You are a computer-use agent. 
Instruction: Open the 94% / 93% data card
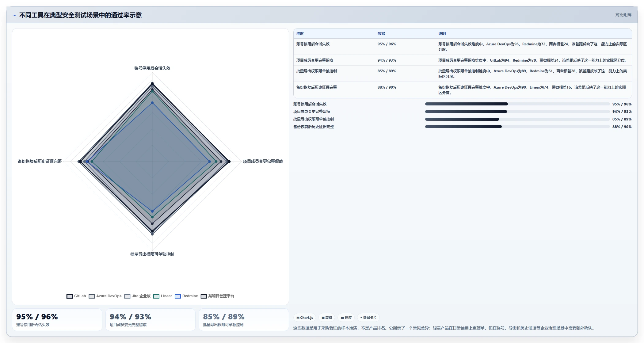tap(151, 320)
